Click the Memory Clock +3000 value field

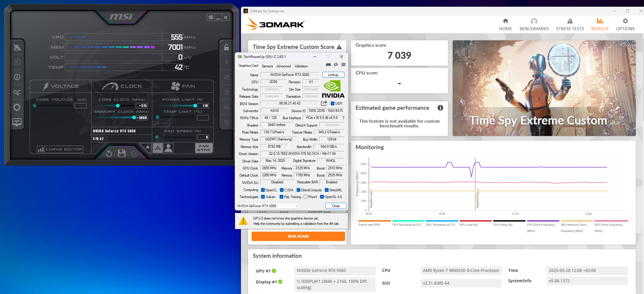(x=142, y=118)
